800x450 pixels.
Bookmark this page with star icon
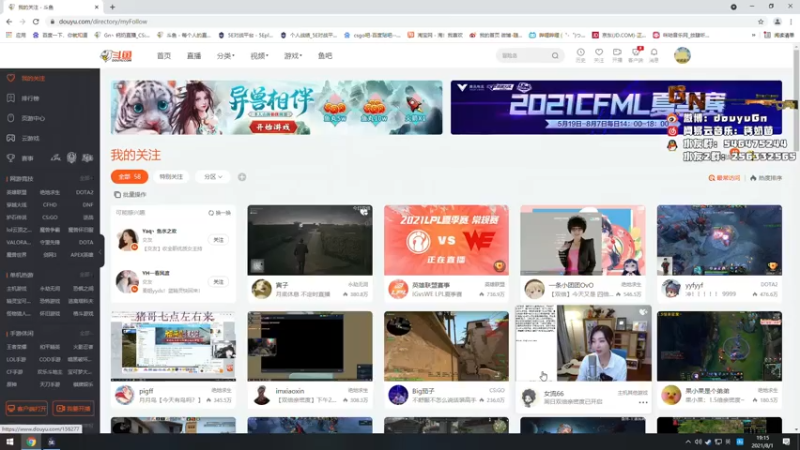point(761,21)
